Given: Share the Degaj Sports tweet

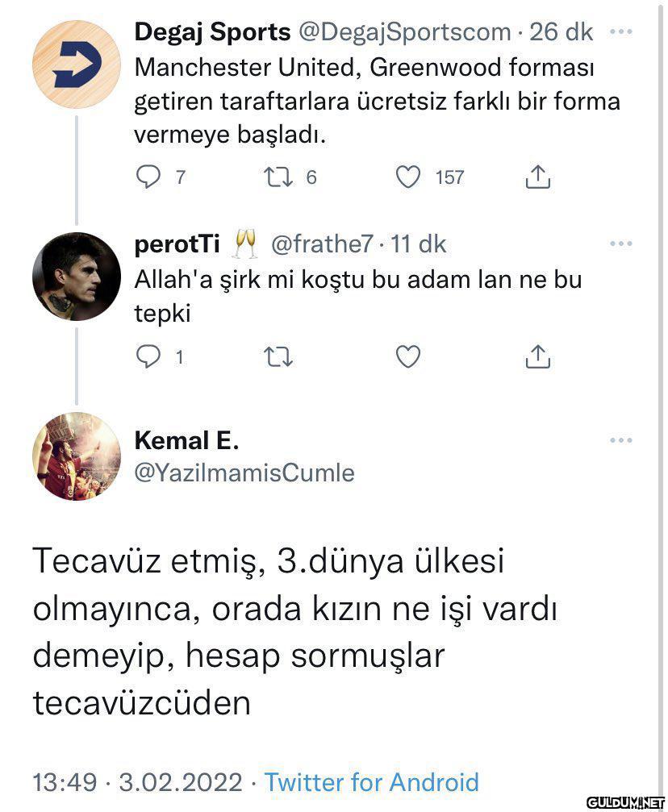Looking at the screenshot, I should (x=537, y=177).
